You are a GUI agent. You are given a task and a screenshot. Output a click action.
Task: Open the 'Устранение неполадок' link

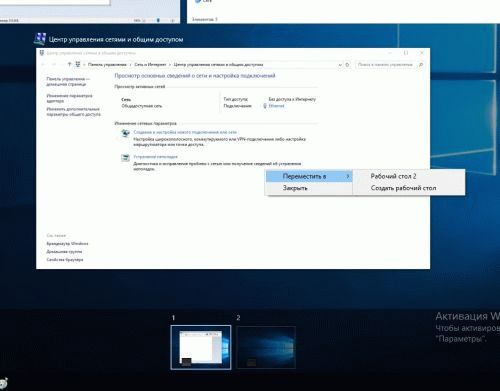pos(155,157)
